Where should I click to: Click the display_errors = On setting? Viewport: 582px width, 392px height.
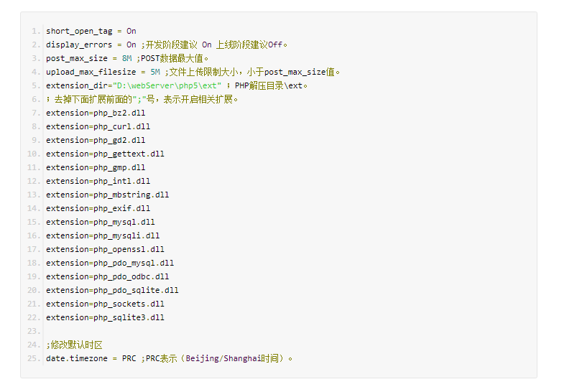pos(91,45)
